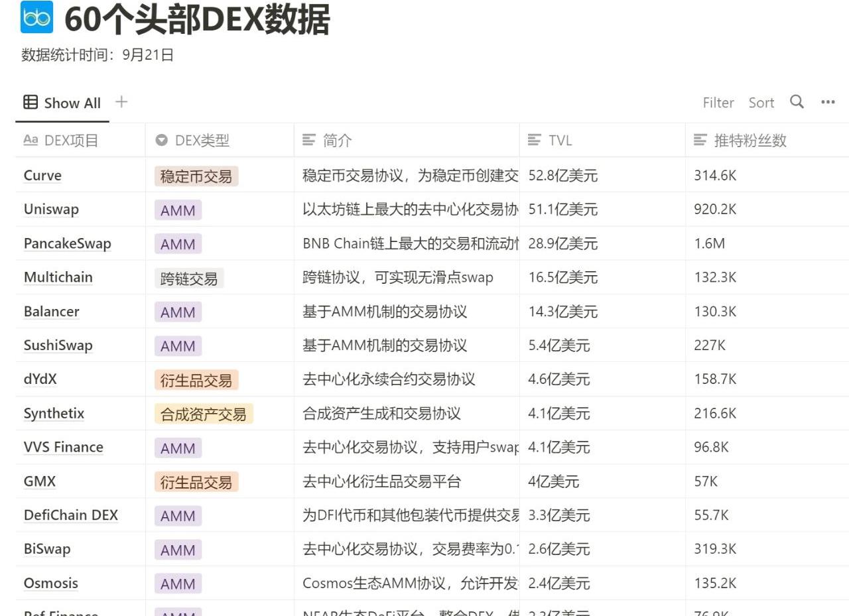
Task: Add a new view with plus icon
Action: (121, 102)
